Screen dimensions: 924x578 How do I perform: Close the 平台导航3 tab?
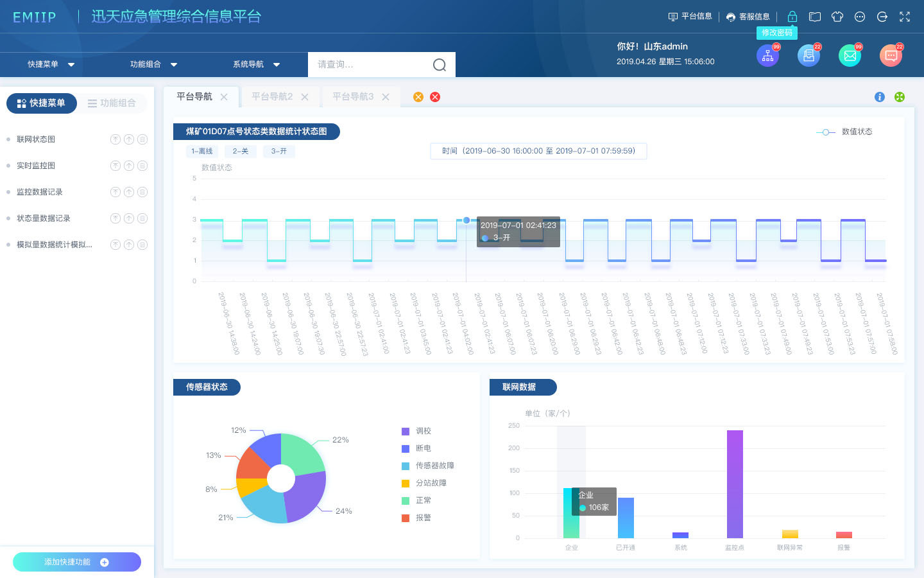point(386,97)
